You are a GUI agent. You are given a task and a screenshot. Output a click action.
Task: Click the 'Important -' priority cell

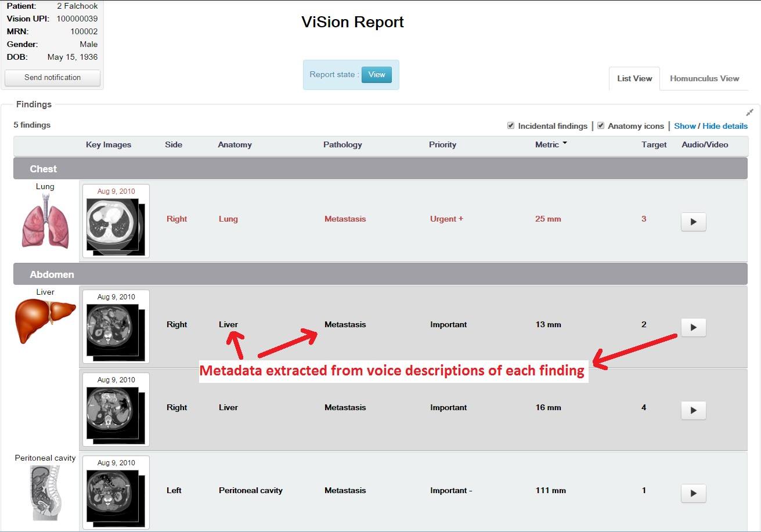click(x=451, y=491)
